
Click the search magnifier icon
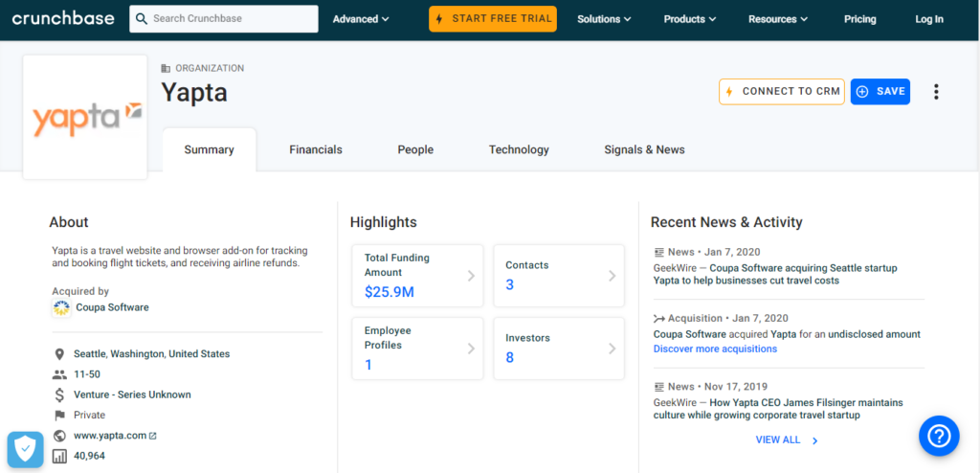click(142, 19)
